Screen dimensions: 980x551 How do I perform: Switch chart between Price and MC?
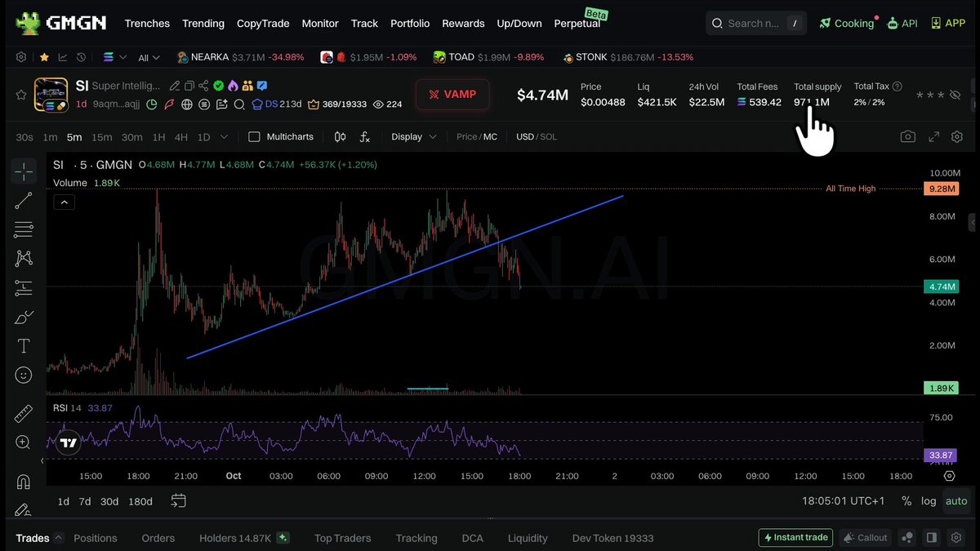477,136
